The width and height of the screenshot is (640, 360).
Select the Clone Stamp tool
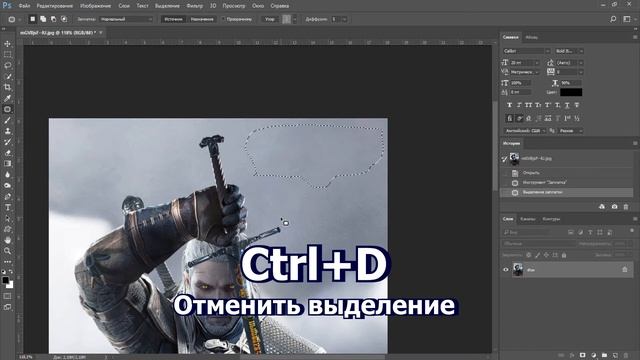7,131
